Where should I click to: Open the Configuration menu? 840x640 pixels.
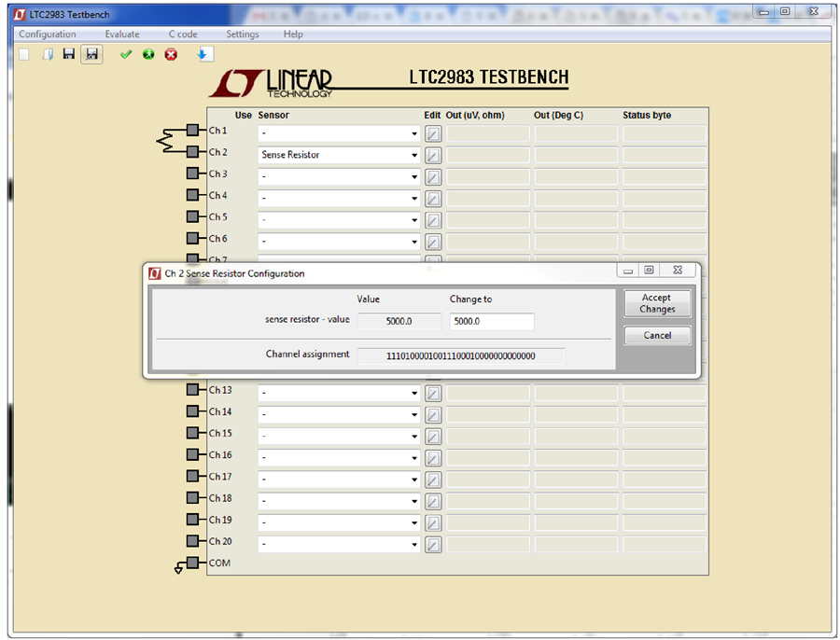(48, 35)
